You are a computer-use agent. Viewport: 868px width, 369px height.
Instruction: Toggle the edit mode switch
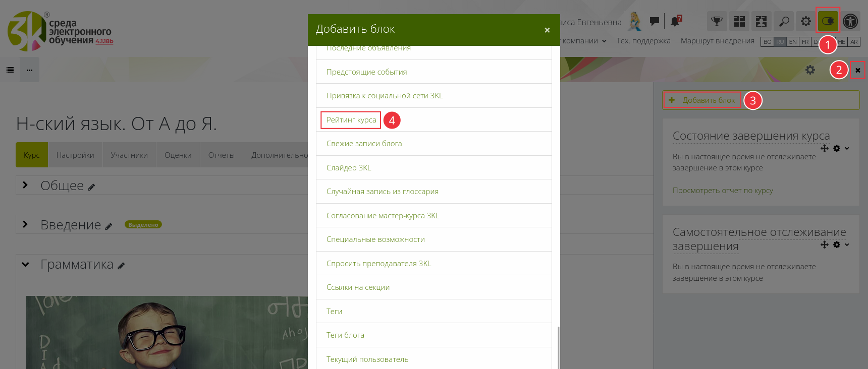click(x=828, y=22)
